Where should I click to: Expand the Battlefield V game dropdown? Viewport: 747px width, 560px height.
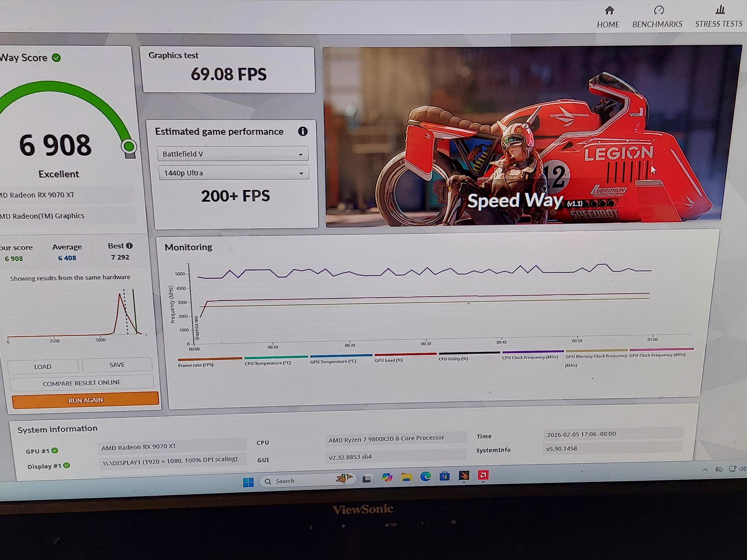pyautogui.click(x=232, y=154)
